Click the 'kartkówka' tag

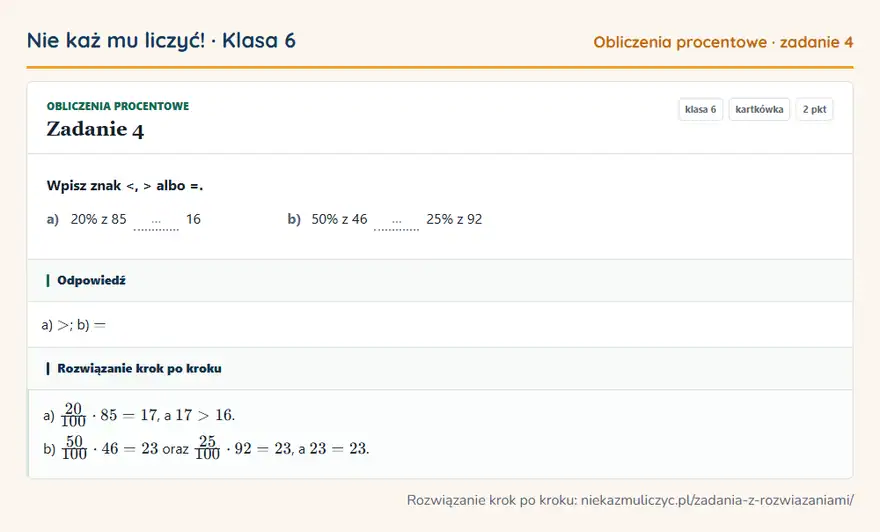[x=759, y=109]
